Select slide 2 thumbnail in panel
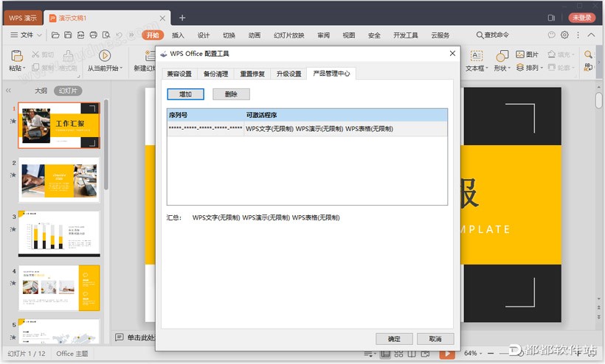The height and width of the screenshot is (364, 605). [59, 180]
